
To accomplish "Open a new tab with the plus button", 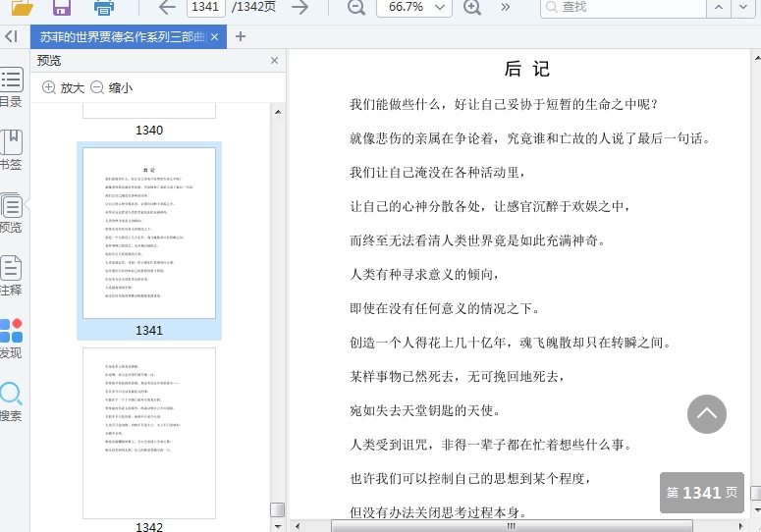I will click(241, 36).
